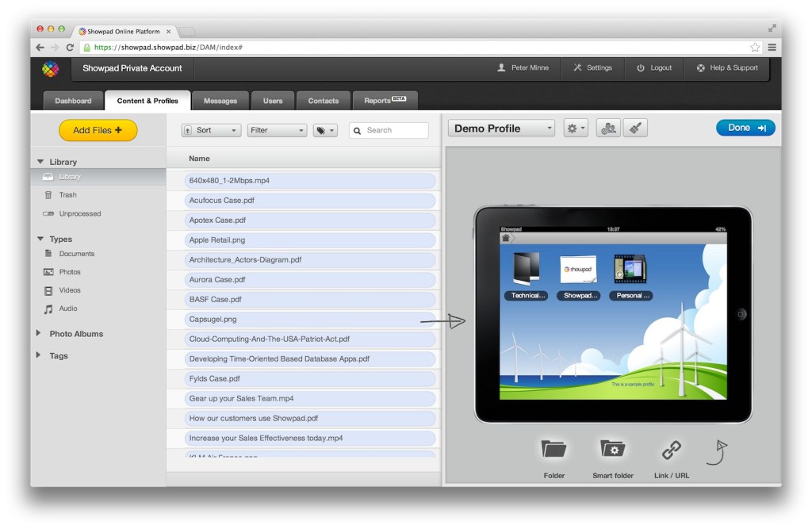Select file Cloud-Computing-And-The-USA-Patriot-Act.pdf
This screenshot has height=529, width=812.
310,339
